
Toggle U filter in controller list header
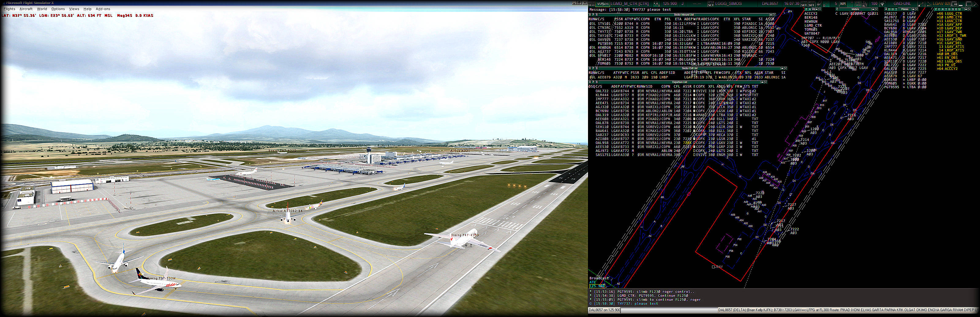[960, 9]
